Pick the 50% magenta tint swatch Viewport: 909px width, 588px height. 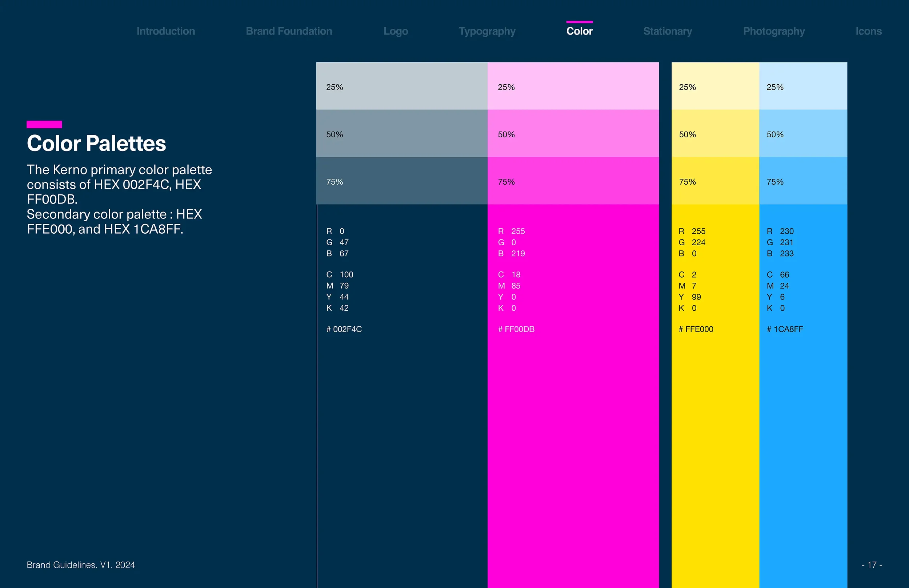click(573, 134)
